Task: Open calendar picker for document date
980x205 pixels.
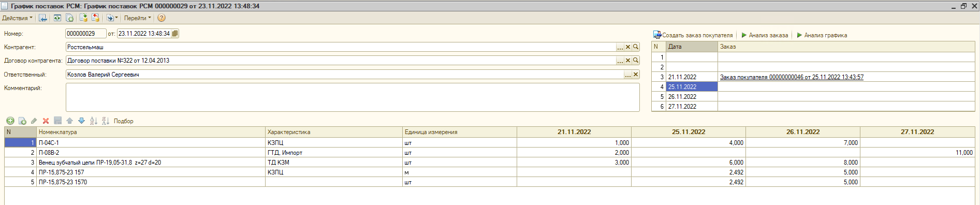Action: coord(175,34)
